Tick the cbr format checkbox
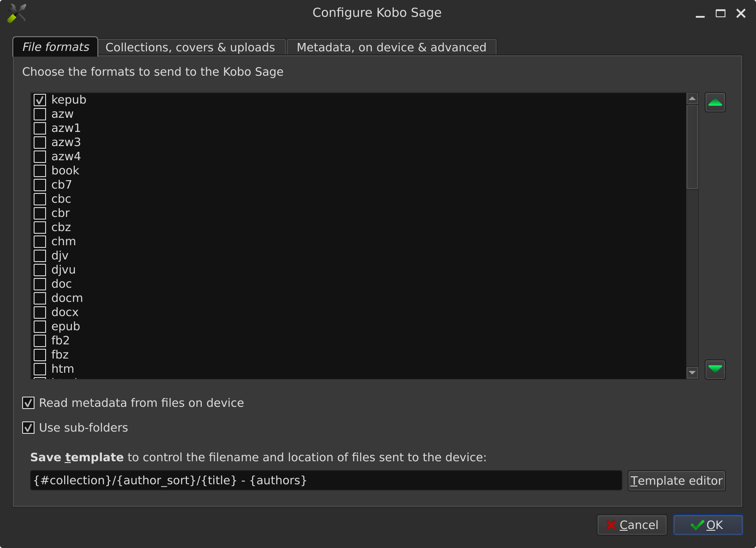Image resolution: width=756 pixels, height=548 pixels. pos(40,213)
